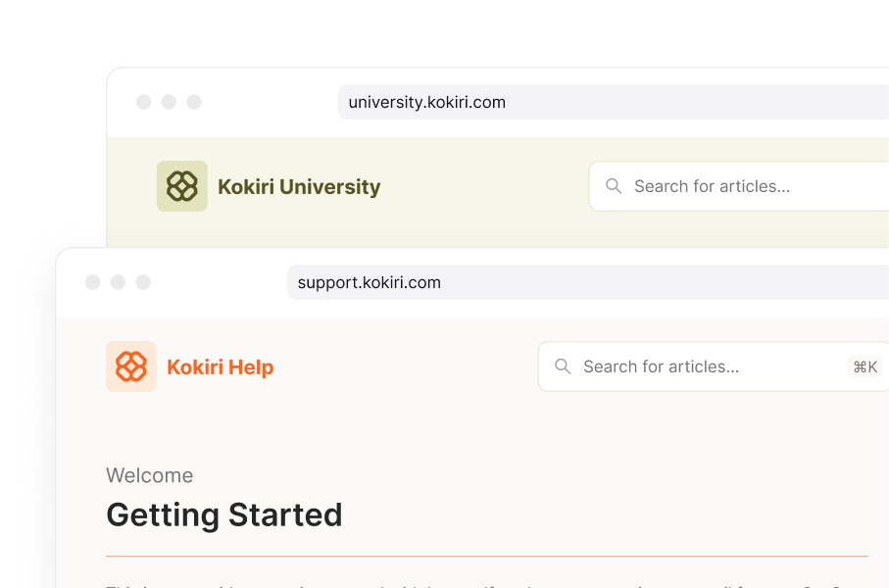Click the magnifier icon in university search
This screenshot has height=588, width=889.
pyautogui.click(x=614, y=186)
